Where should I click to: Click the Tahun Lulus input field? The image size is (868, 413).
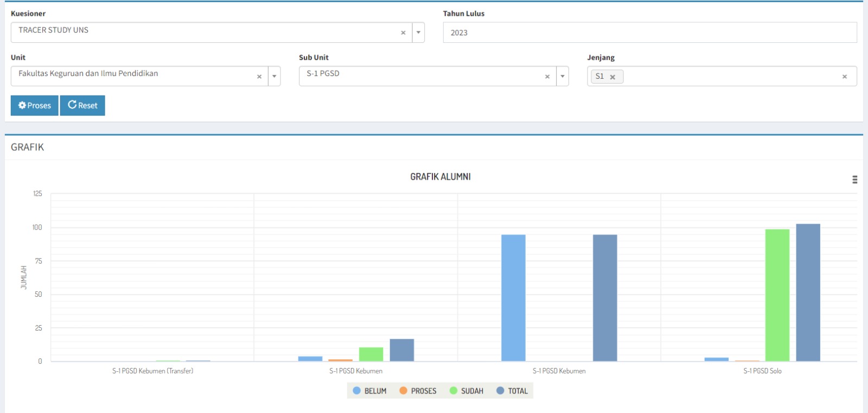click(649, 33)
